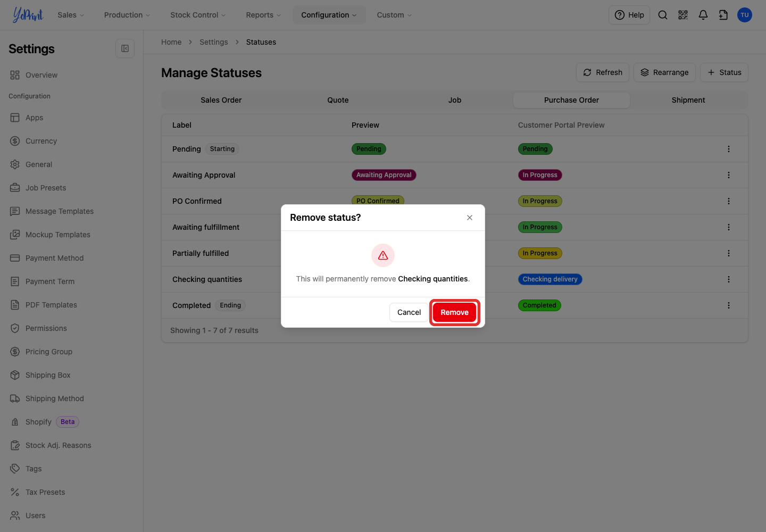Open Overview in settings sidebar
Viewport: 766px width, 532px height.
click(71, 75)
